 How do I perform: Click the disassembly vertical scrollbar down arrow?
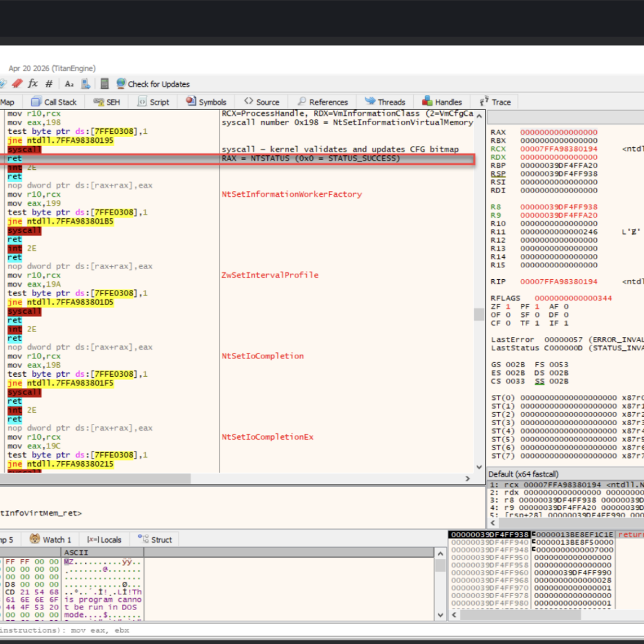click(x=479, y=467)
